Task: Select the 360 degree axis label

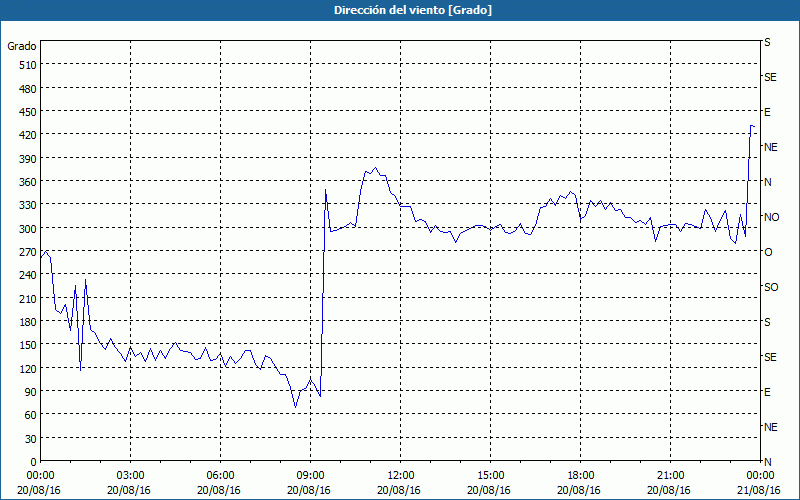Action: coord(28,182)
